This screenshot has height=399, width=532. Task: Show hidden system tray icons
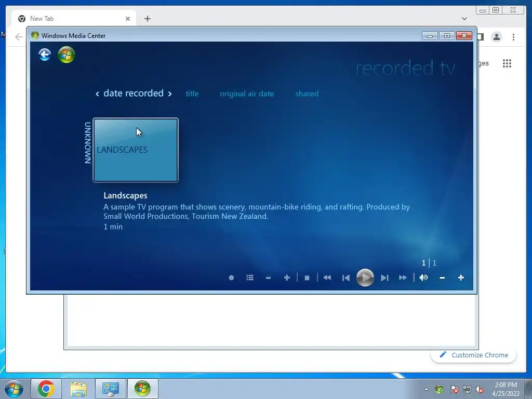coord(426,389)
